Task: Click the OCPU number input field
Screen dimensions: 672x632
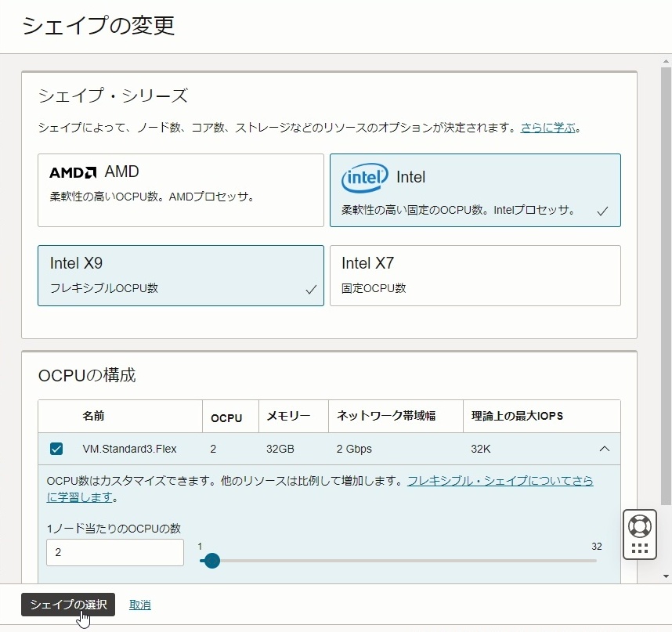Action: (114, 553)
